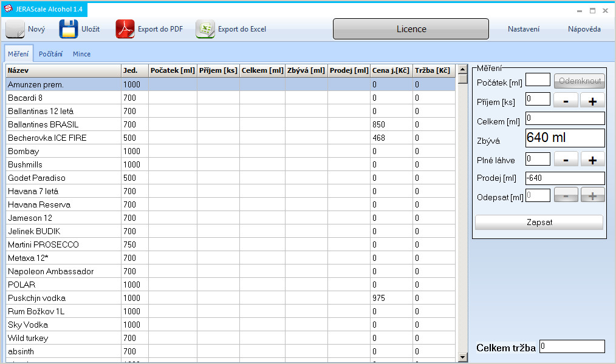Decrease Plné láhve with minus button
Viewport: 616px width, 364px height.
[566, 159]
